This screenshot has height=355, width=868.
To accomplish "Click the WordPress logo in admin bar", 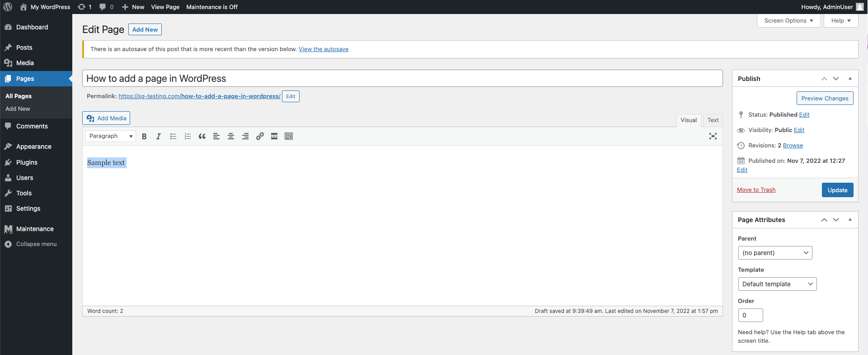I will coord(8,7).
